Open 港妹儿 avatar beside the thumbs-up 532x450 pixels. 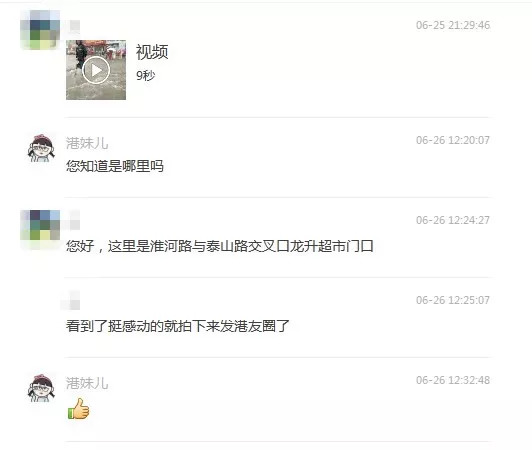click(x=41, y=388)
